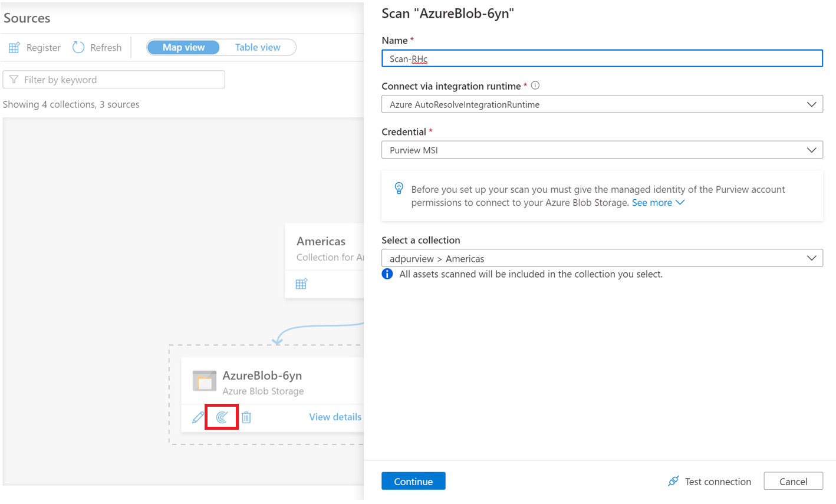
Task: Click the Register sources grid icon
Action: pos(14,48)
